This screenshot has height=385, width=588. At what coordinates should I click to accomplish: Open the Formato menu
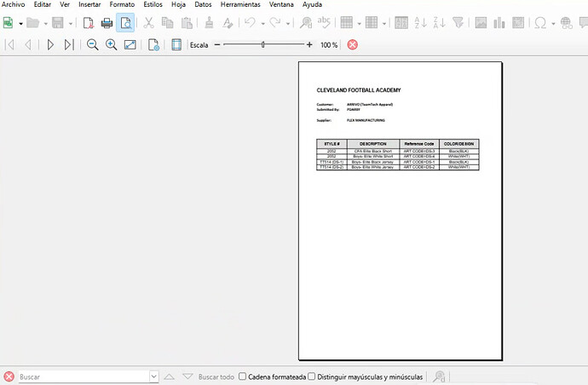point(122,4)
